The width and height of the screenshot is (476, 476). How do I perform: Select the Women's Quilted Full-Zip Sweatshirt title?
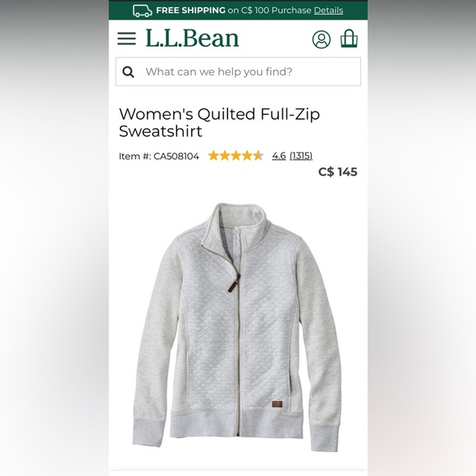tap(219, 122)
